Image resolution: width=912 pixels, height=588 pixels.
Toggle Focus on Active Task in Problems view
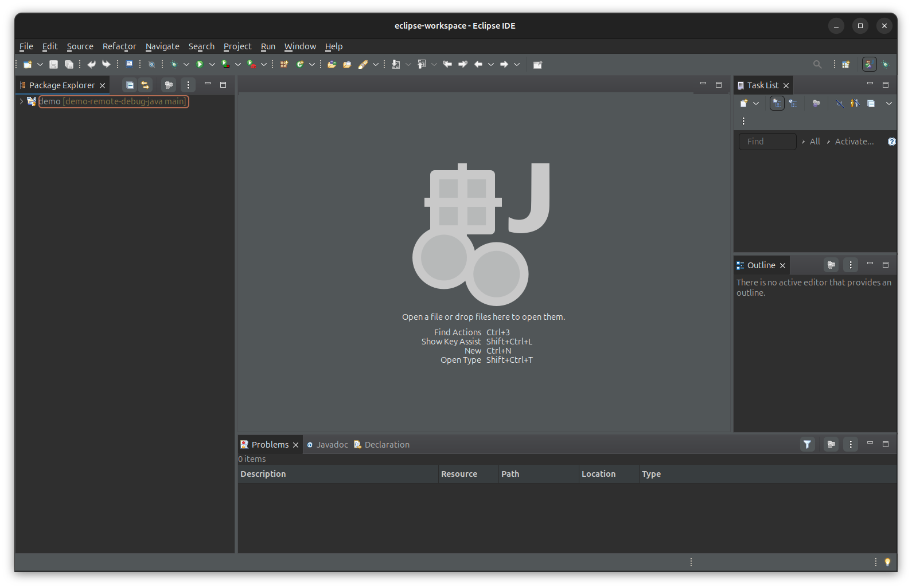[831, 444]
